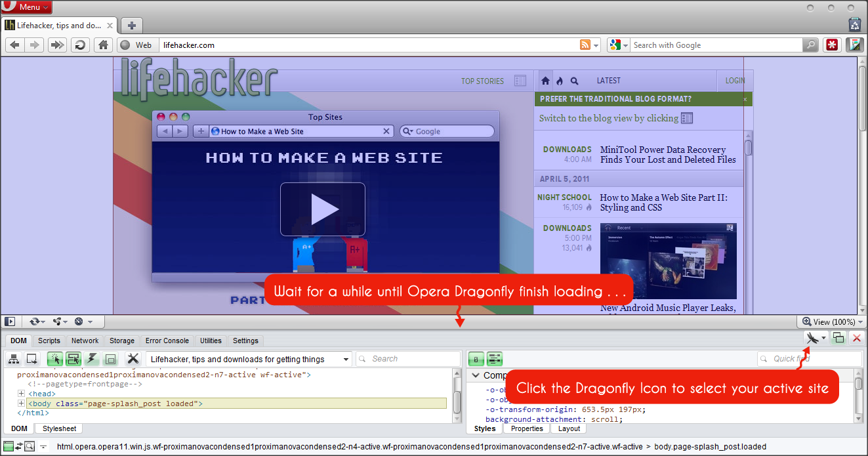868x456 pixels.
Task: Open the Lifehacker document selector dropdown
Action: [249, 359]
